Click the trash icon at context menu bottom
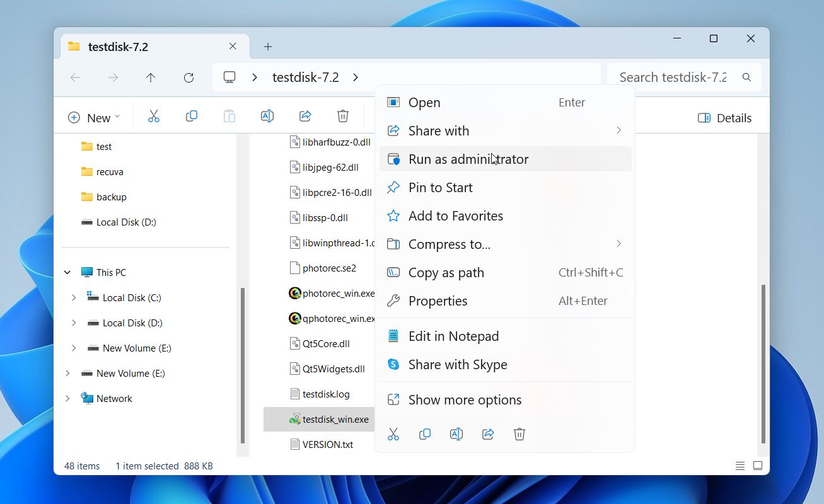Image resolution: width=824 pixels, height=504 pixels. [x=519, y=434]
